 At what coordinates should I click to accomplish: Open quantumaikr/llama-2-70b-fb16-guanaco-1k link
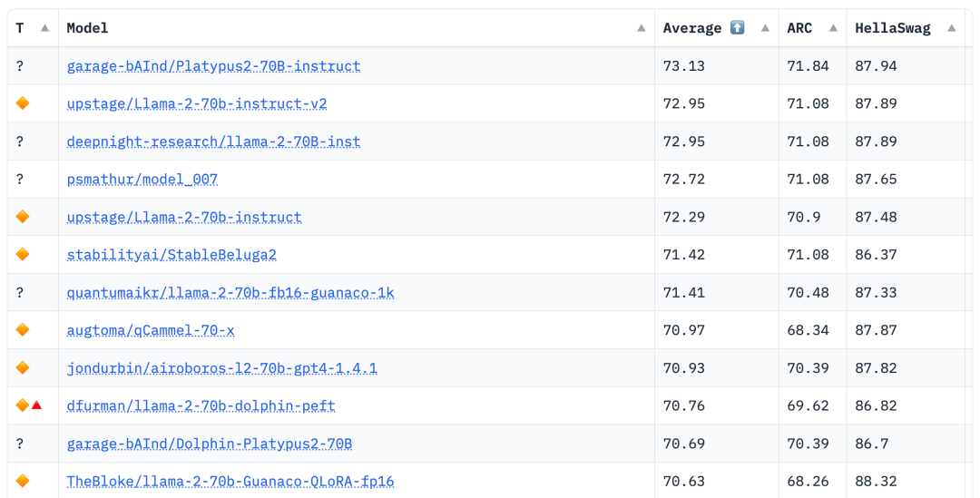pyautogui.click(x=230, y=292)
